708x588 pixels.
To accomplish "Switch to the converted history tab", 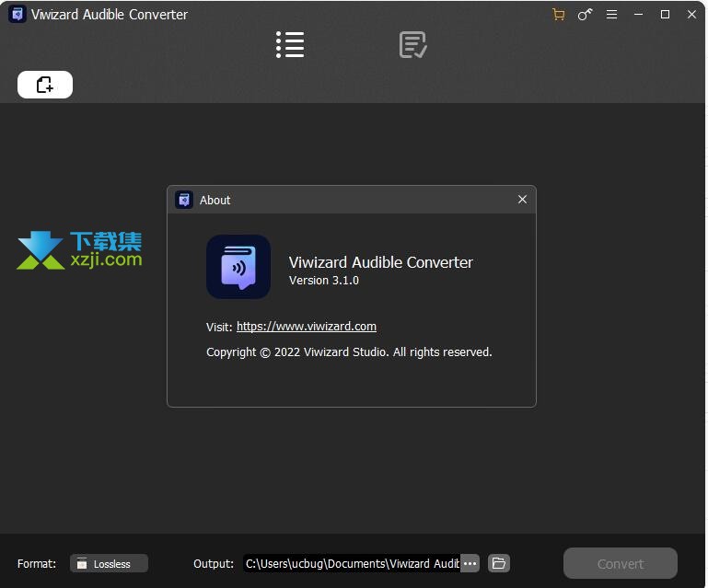I will [x=412, y=45].
